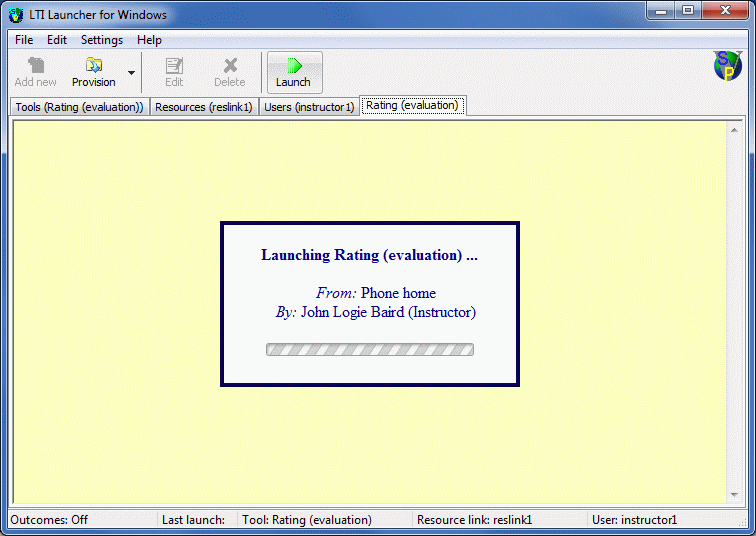Open the Help menu

point(149,40)
